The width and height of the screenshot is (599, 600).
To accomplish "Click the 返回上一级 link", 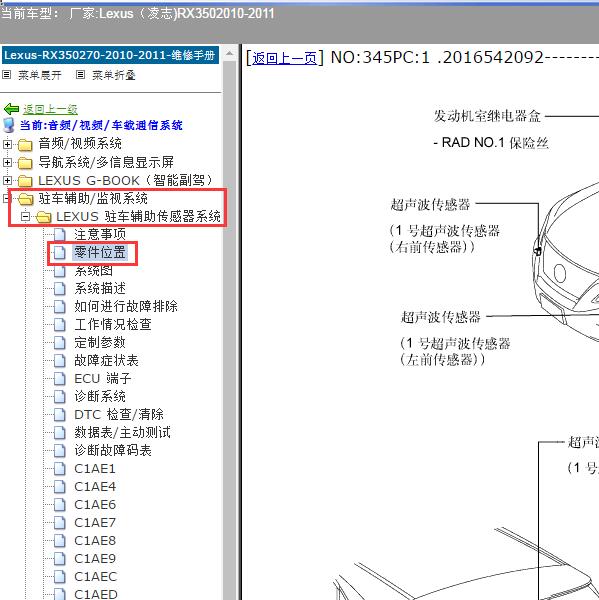I will [50, 109].
